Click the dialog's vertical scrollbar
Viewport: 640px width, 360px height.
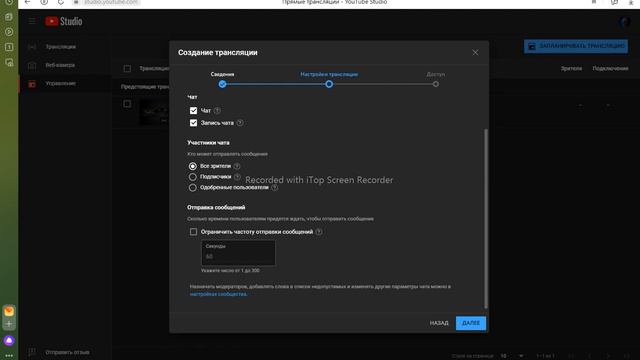click(486, 218)
